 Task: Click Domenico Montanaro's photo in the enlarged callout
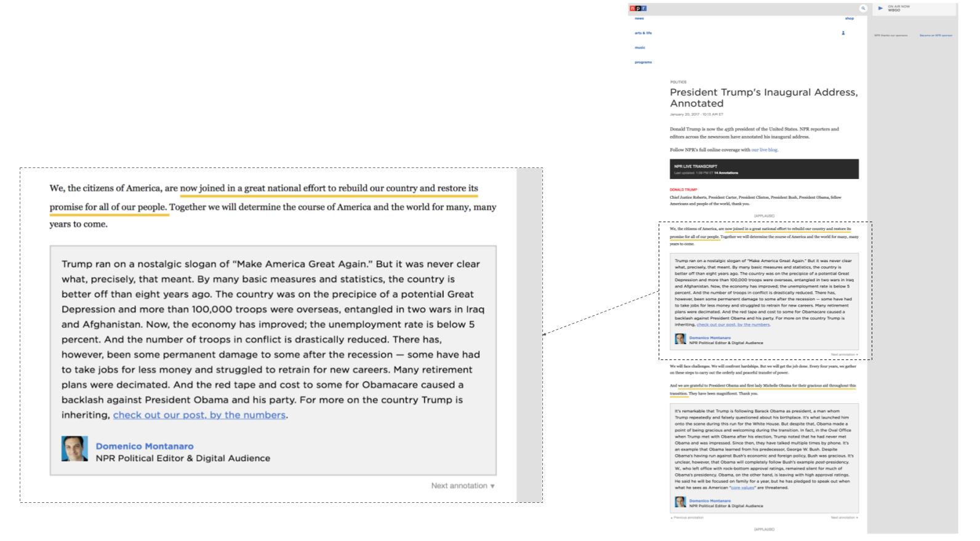click(74, 449)
